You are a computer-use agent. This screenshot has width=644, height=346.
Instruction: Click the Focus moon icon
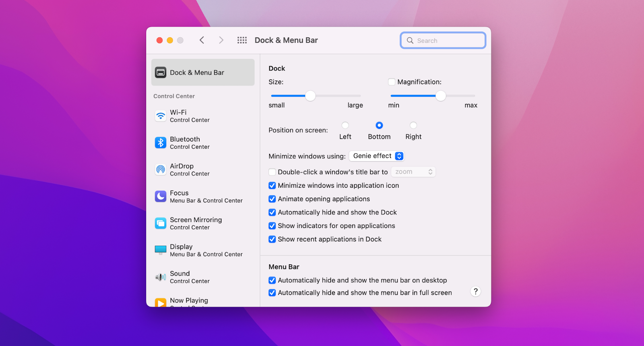tap(161, 197)
